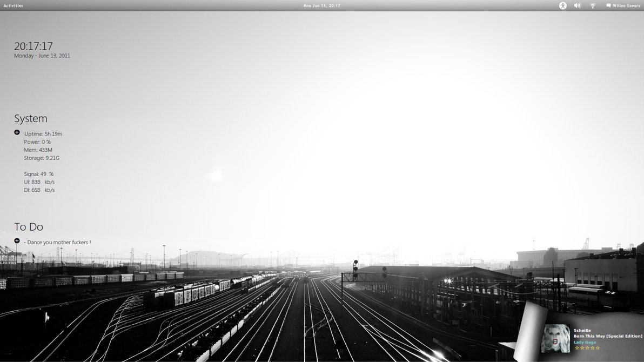Screen dimensions: 644x362
Task: Select the 'Dance you mother fuckers !' to-do item
Action: (x=58, y=242)
